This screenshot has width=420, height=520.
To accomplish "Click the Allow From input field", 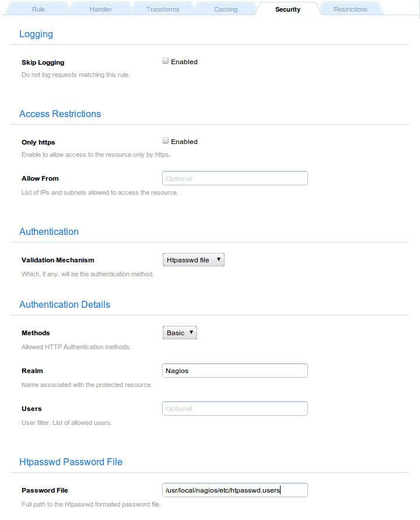I will 235,178.
